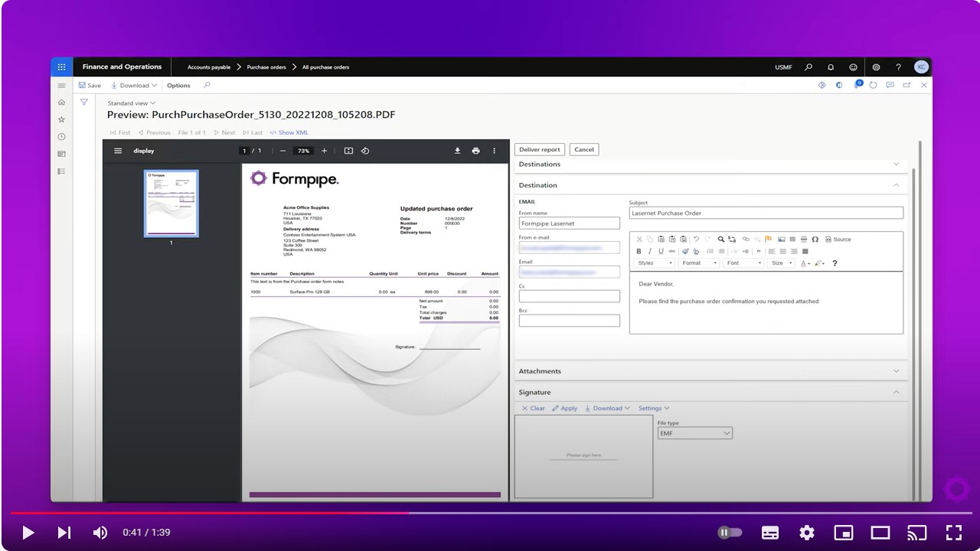Image resolution: width=980 pixels, height=551 pixels.
Task: Open Font dropdown in editor
Action: 744,263
